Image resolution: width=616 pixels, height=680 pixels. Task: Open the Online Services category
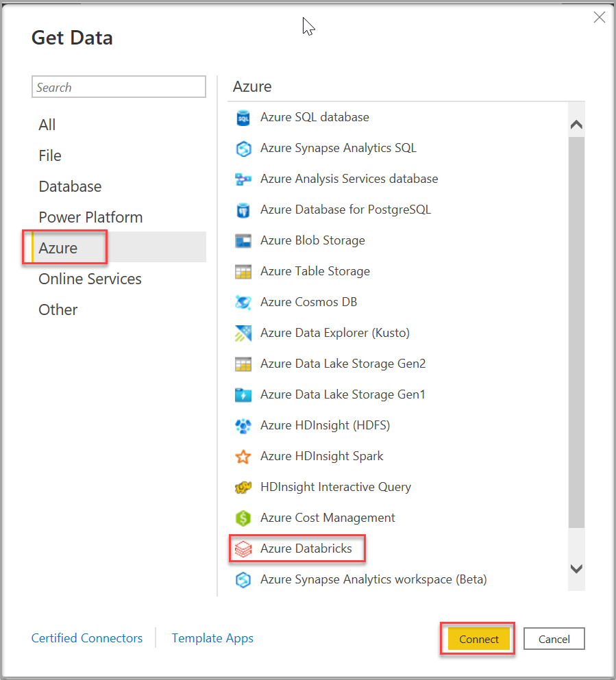[90, 279]
